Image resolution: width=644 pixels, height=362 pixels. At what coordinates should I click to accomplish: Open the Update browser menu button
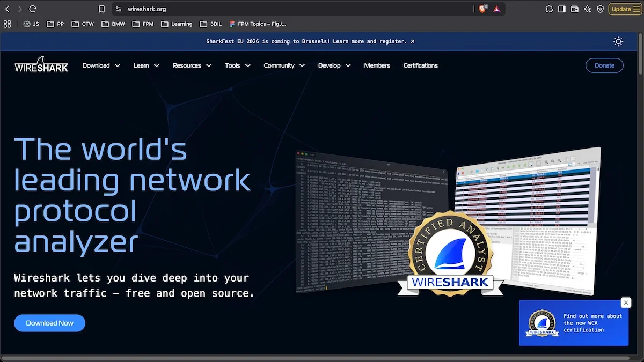click(x=625, y=9)
